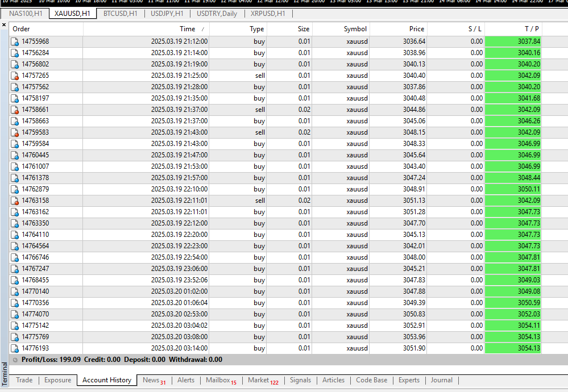568x392 pixels.
Task: Select the Account History tab
Action: 107,380
